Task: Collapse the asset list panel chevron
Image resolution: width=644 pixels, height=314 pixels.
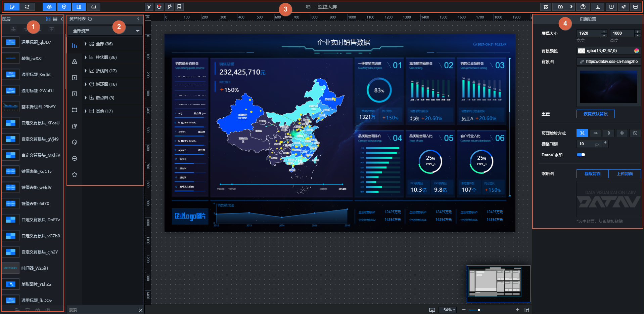Action: (x=138, y=19)
